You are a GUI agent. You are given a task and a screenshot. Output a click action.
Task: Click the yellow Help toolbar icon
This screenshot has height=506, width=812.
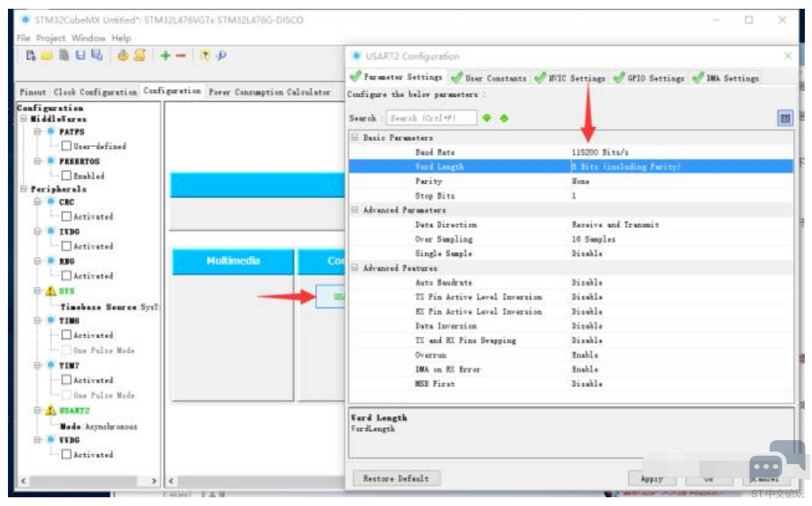(x=205, y=56)
